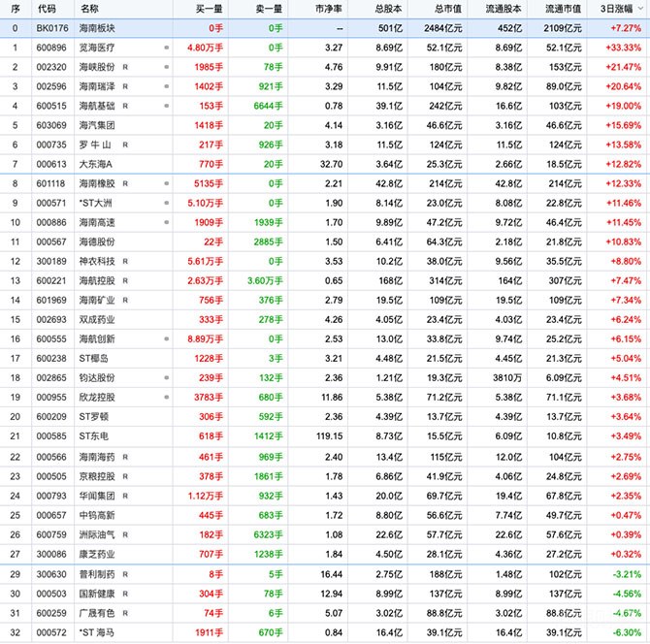Click the 双成药业 stock name
650x644 pixels.
pyautogui.click(x=97, y=319)
